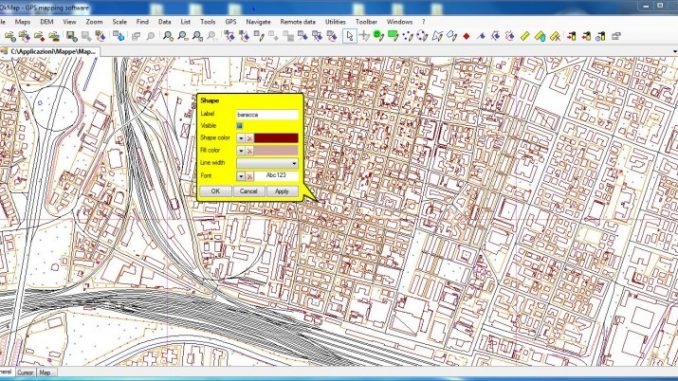
Task: Open the Navigate menu
Action: 258,22
